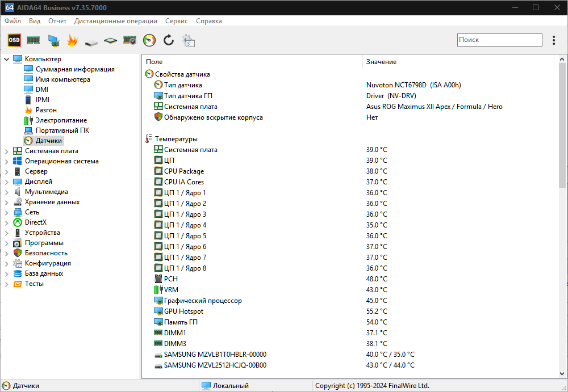Click the Компьютер monitor icon in tree
The height and width of the screenshot is (392, 568).
click(x=18, y=59)
